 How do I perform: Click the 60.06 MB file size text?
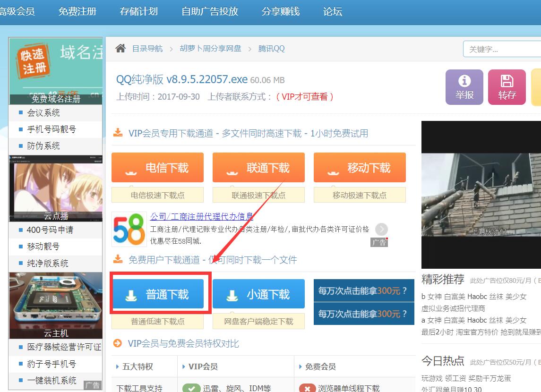coord(267,80)
